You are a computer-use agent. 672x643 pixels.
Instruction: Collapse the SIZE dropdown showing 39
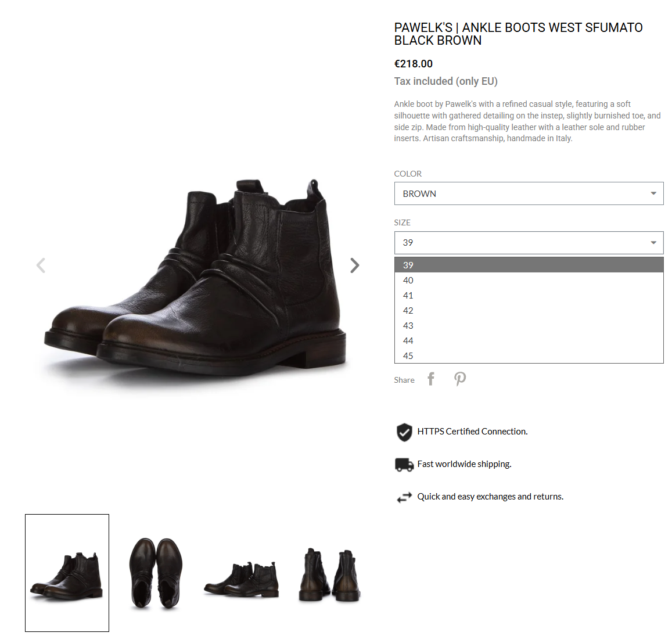(x=529, y=243)
